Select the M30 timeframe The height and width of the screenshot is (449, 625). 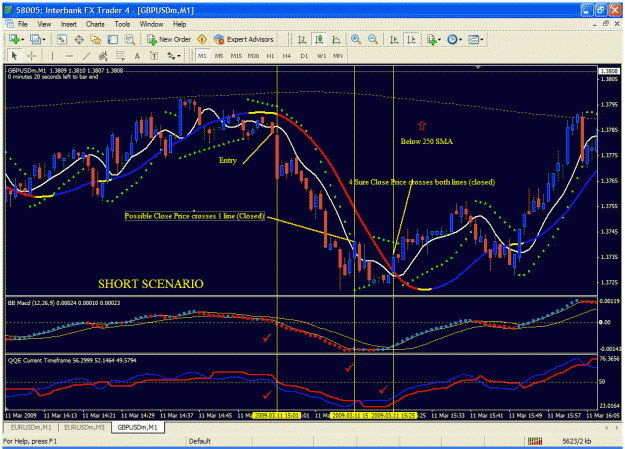(x=254, y=56)
